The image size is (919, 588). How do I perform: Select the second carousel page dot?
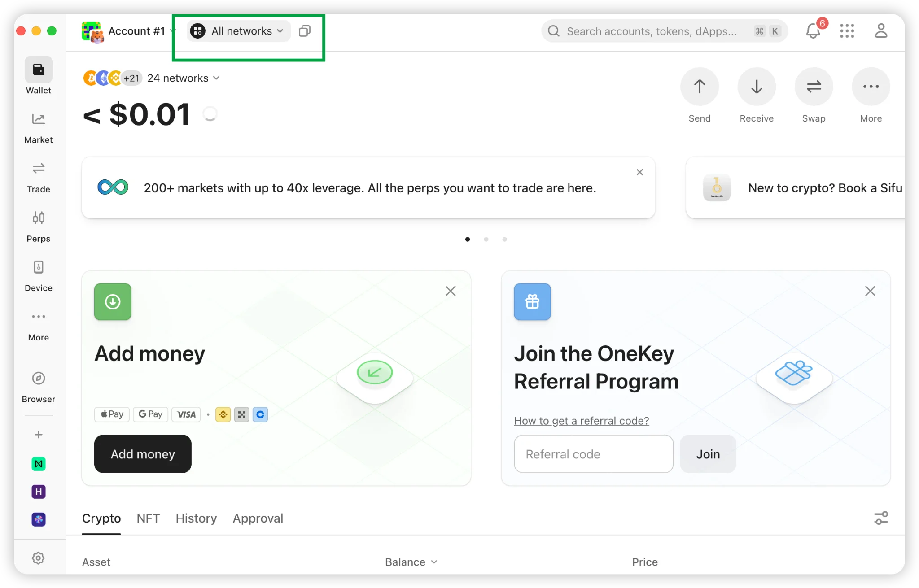point(486,239)
